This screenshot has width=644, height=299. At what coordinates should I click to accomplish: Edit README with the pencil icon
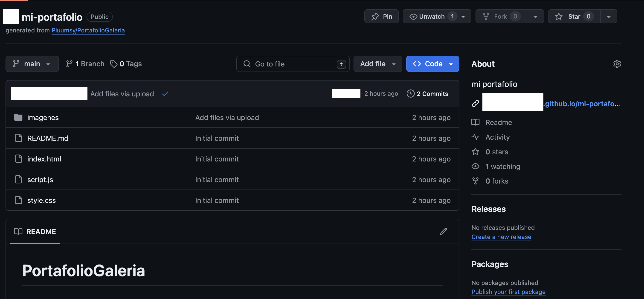pos(444,231)
